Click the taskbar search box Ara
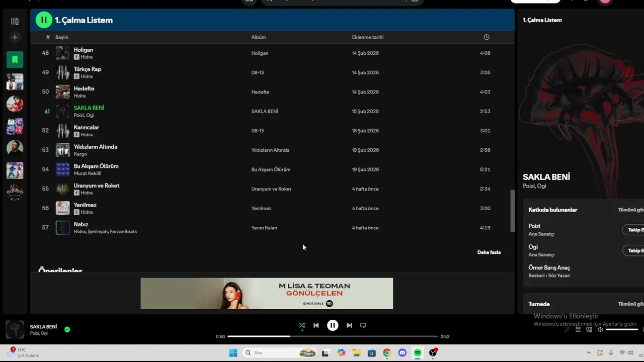 (280, 353)
